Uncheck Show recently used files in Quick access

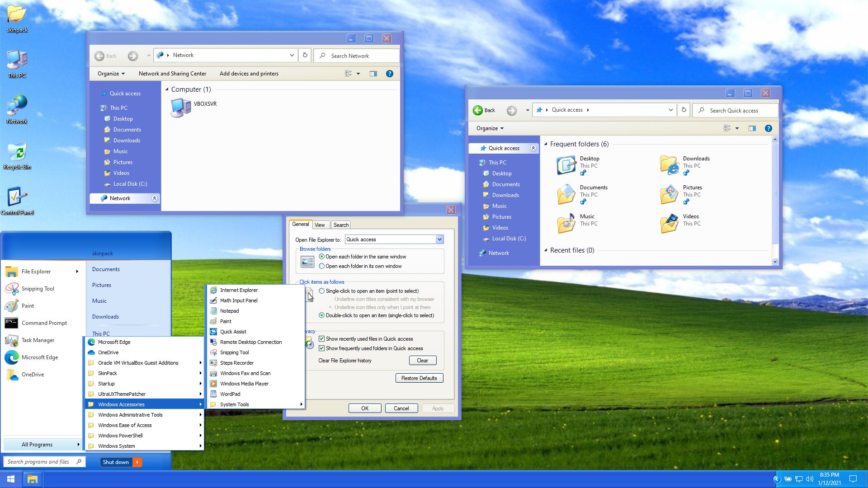click(322, 339)
